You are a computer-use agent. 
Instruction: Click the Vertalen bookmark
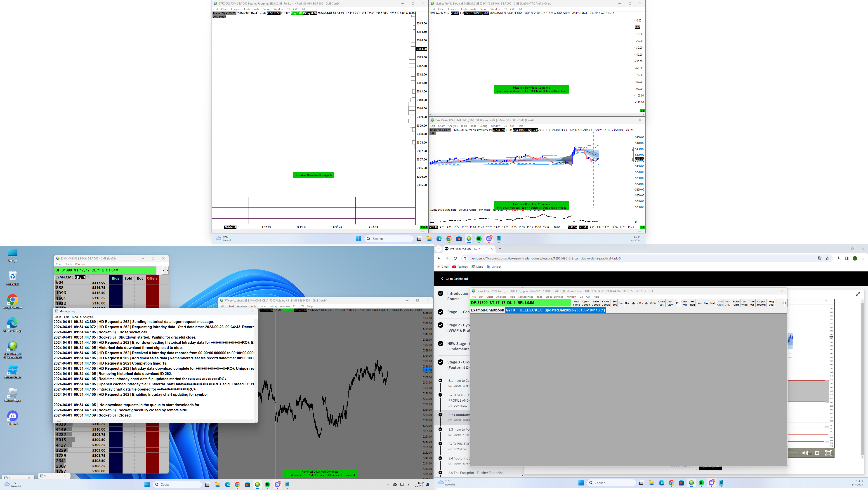494,266
